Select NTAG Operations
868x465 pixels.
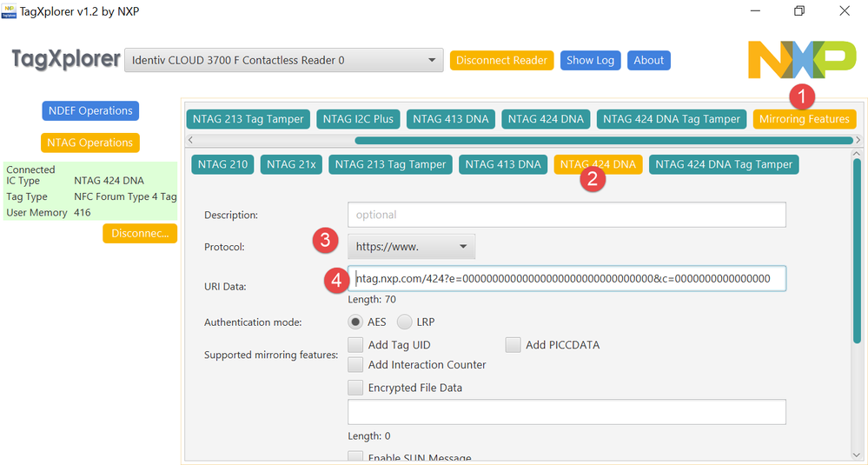click(x=90, y=143)
